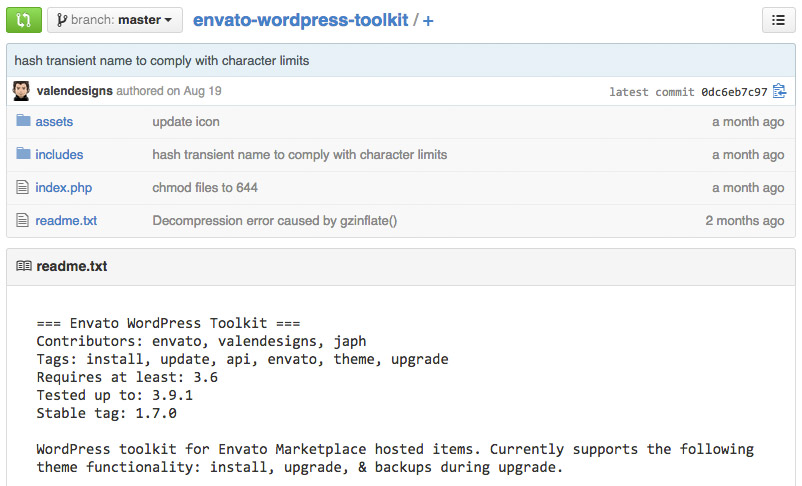
Task: Click 'a month ago' in index.php row
Action: 748,188
